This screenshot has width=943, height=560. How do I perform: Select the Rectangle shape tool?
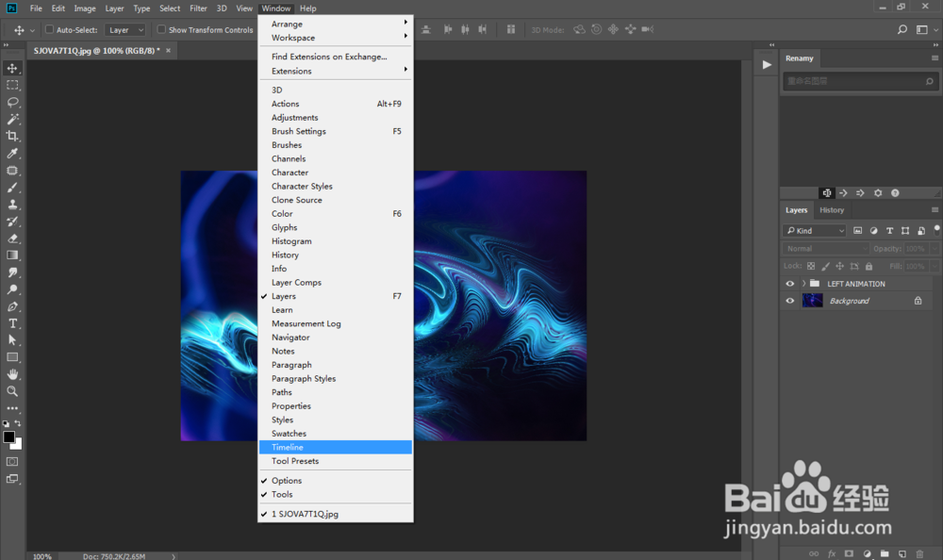pos(12,357)
